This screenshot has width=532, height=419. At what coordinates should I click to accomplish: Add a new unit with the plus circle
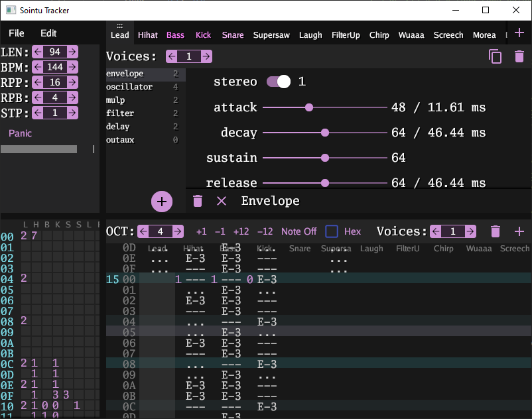pyautogui.click(x=162, y=201)
